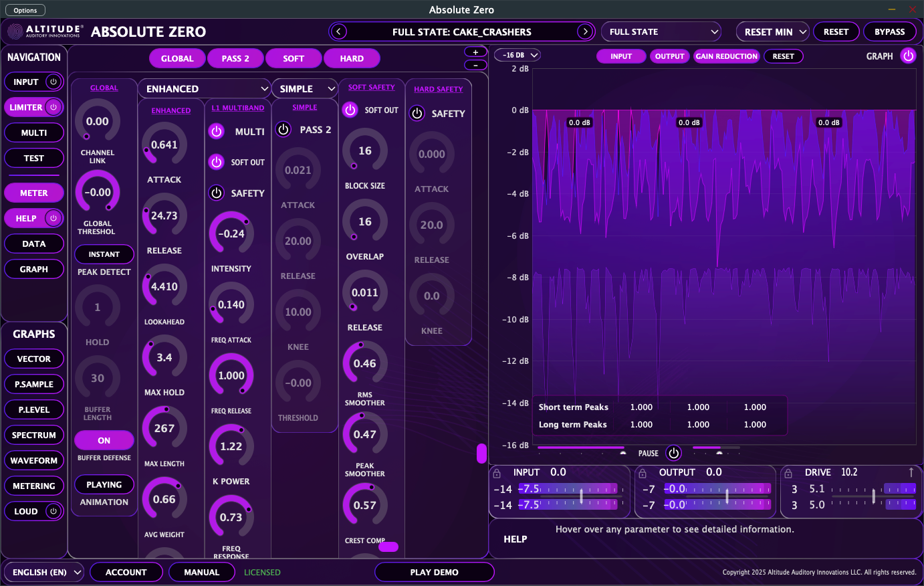Click the plus zoom icon above the parameter panel
924x586 pixels.
475,52
